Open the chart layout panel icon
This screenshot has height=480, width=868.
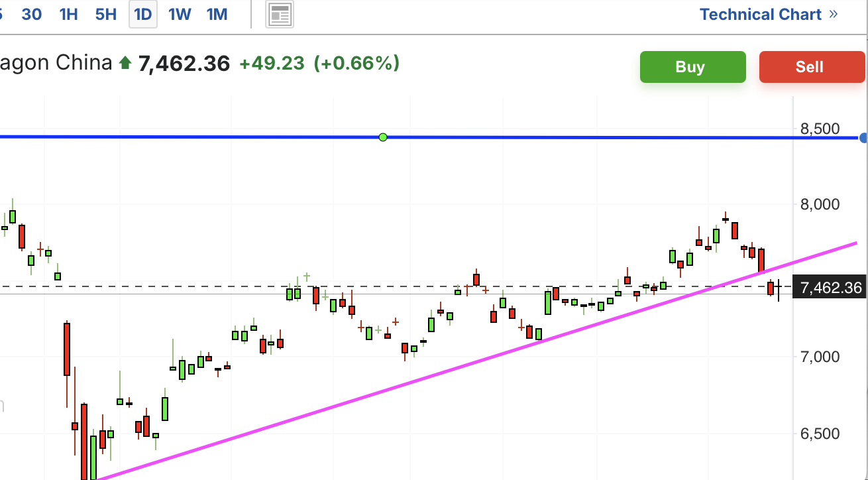280,15
